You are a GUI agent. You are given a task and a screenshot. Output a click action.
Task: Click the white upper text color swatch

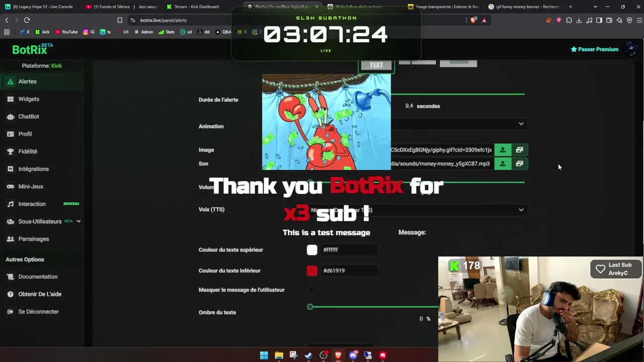click(x=312, y=250)
